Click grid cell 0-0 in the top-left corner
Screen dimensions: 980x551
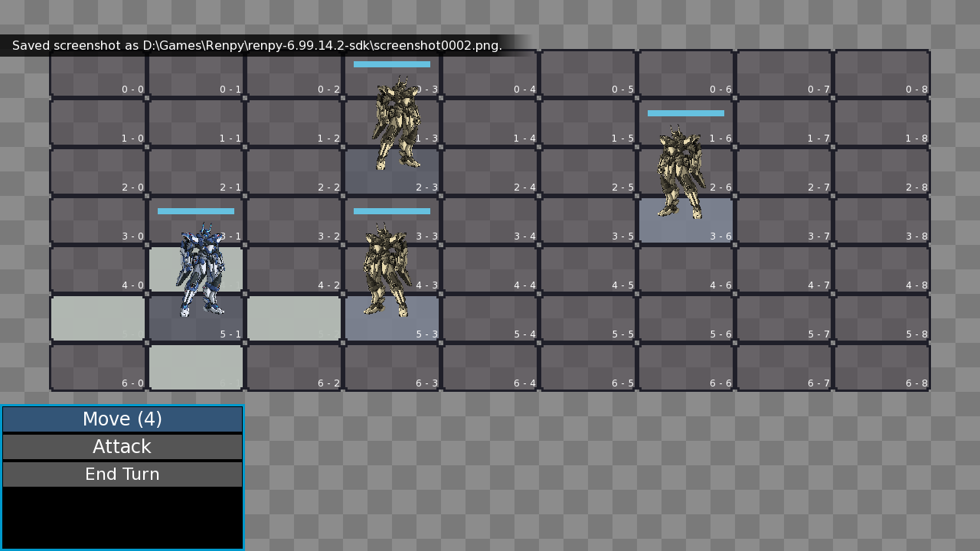click(x=97, y=73)
